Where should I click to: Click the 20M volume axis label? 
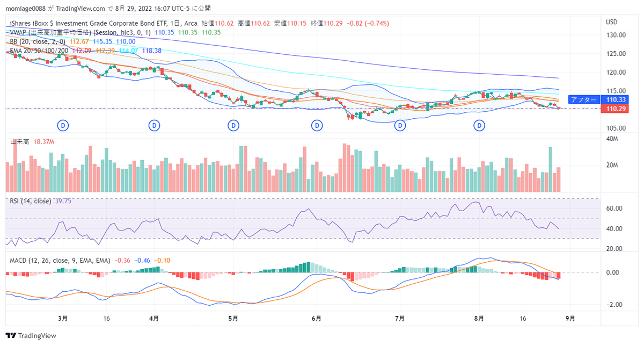[612, 166]
